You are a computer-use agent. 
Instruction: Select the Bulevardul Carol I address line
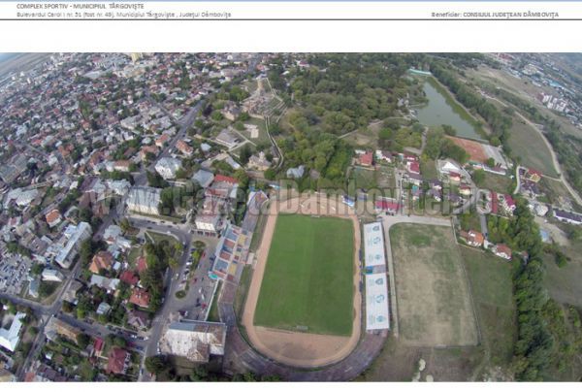pyautogui.click(x=116, y=15)
